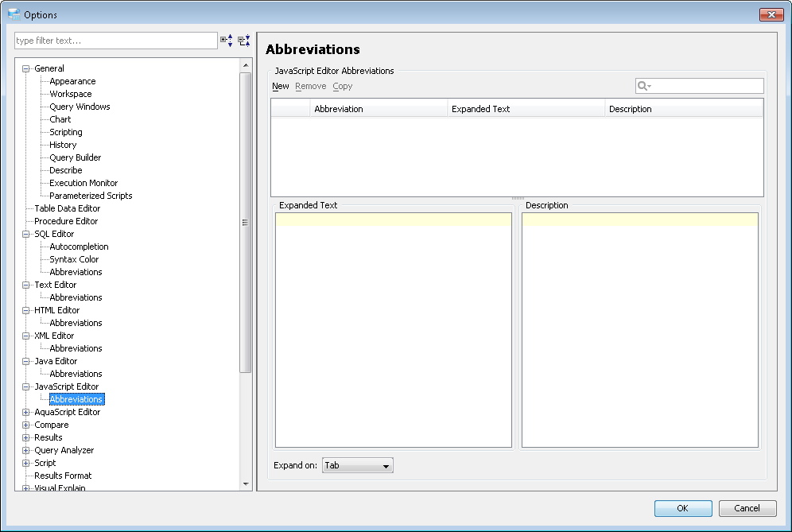Select Results Format in the tree
Image resolution: width=792 pixels, height=532 pixels.
click(63, 476)
